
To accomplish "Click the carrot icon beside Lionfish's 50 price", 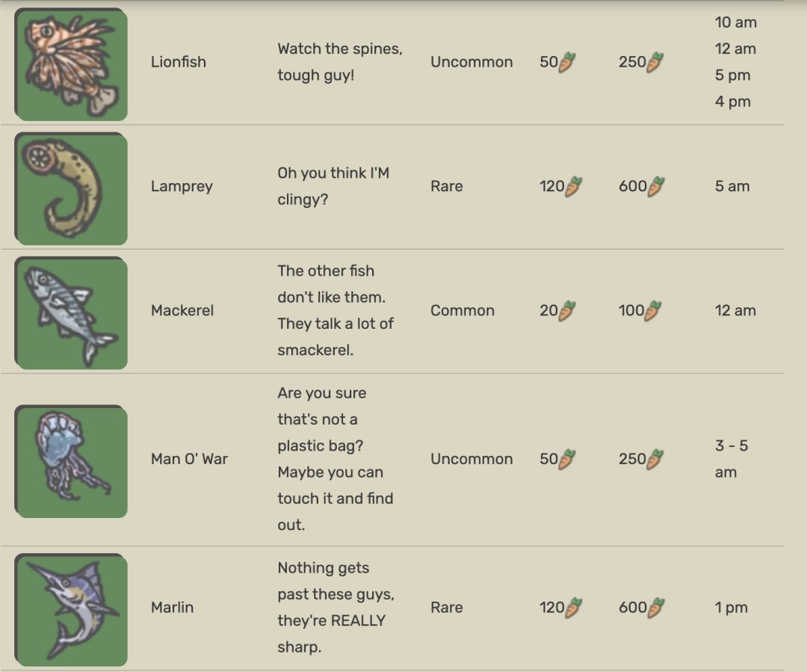I will [567, 62].
